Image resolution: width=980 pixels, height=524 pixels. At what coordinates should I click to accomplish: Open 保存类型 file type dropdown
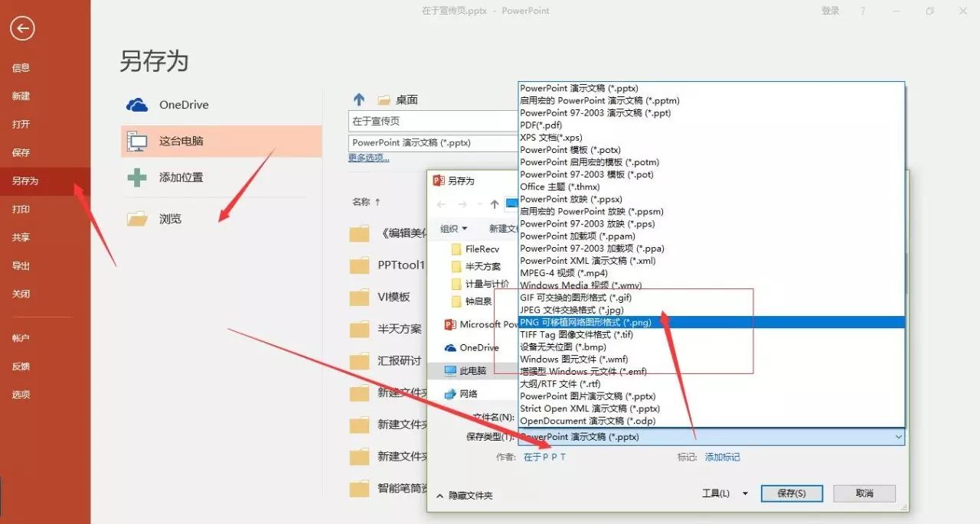pyautogui.click(x=710, y=437)
